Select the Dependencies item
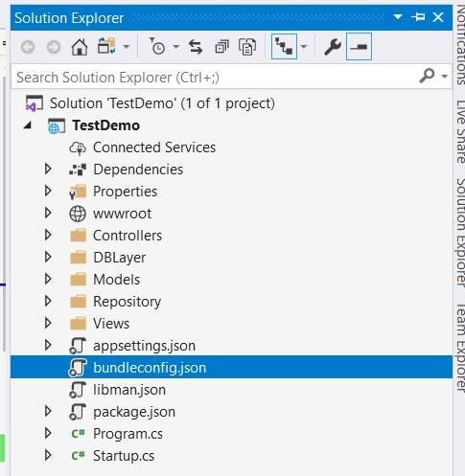 138,170
